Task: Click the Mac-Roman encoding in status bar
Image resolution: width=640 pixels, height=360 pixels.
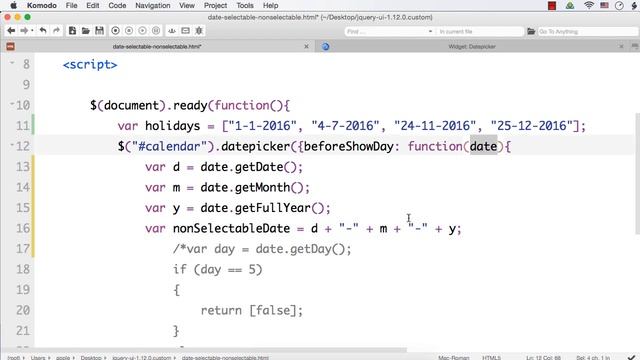Action: pyautogui.click(x=453, y=358)
